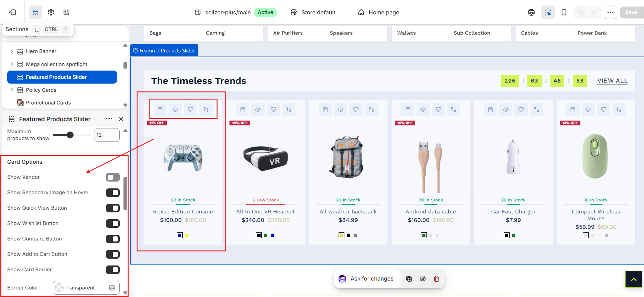644x297 pixels.
Task: Expand the Policy Cards section
Action: 12,90
